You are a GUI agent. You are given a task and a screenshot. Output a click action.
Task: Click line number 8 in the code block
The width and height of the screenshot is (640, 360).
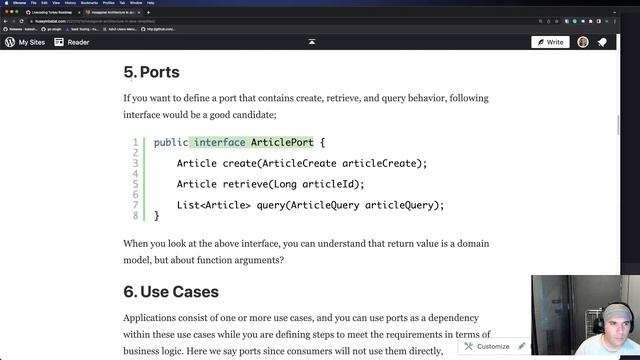135,216
